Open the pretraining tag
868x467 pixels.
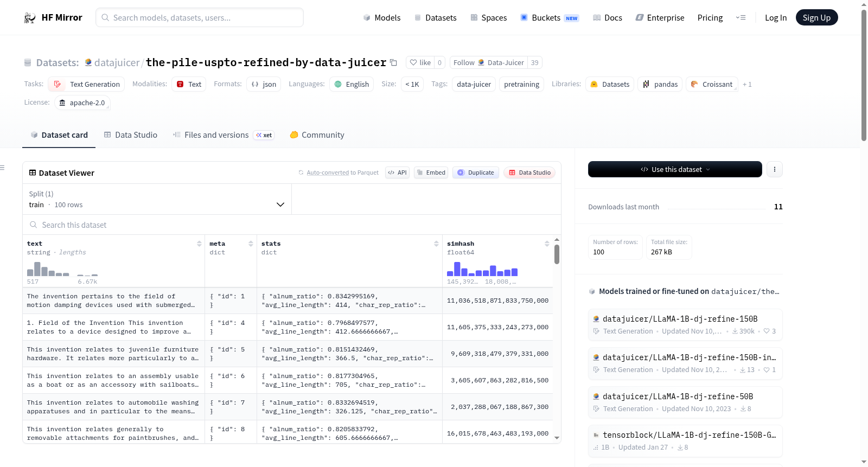pos(521,84)
